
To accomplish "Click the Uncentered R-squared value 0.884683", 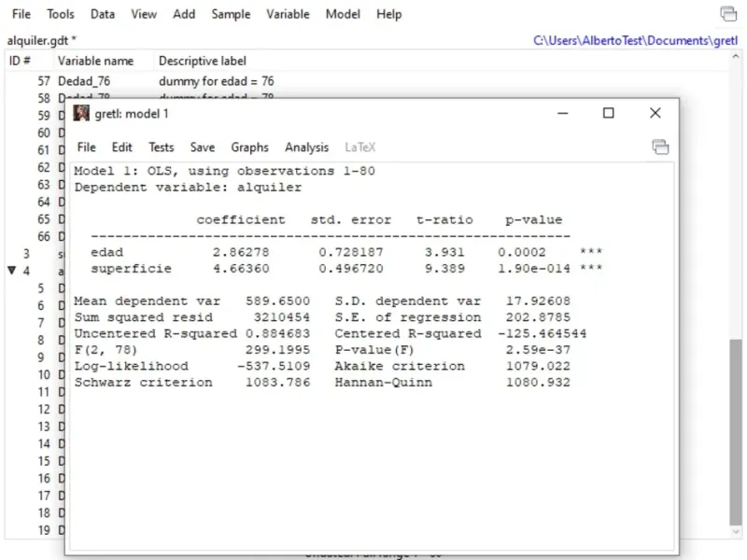I will point(277,333).
